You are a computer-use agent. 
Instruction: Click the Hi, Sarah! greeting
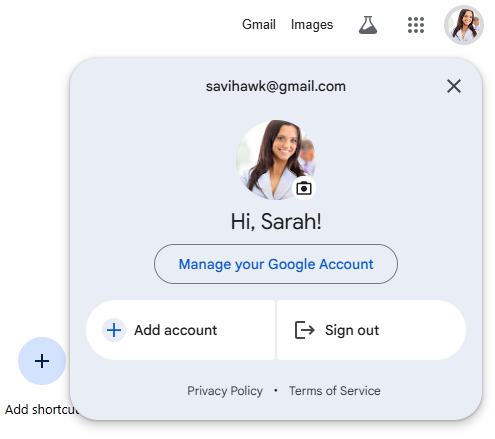tap(276, 221)
